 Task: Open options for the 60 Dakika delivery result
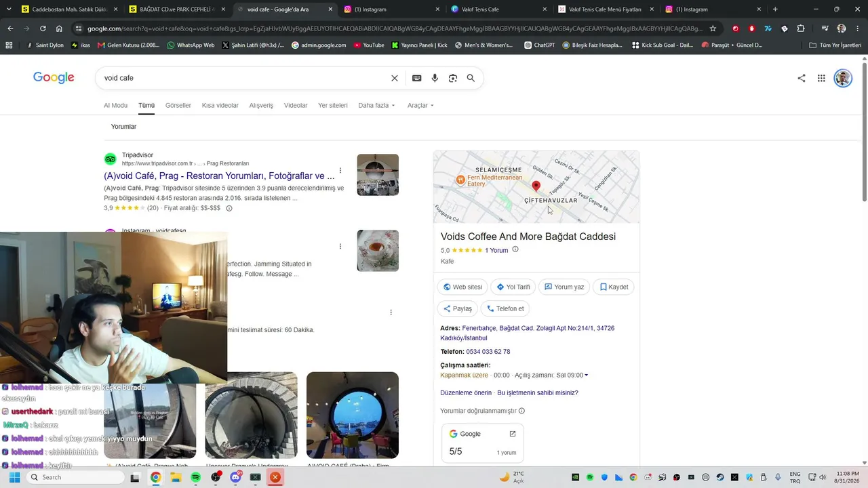[x=391, y=312]
